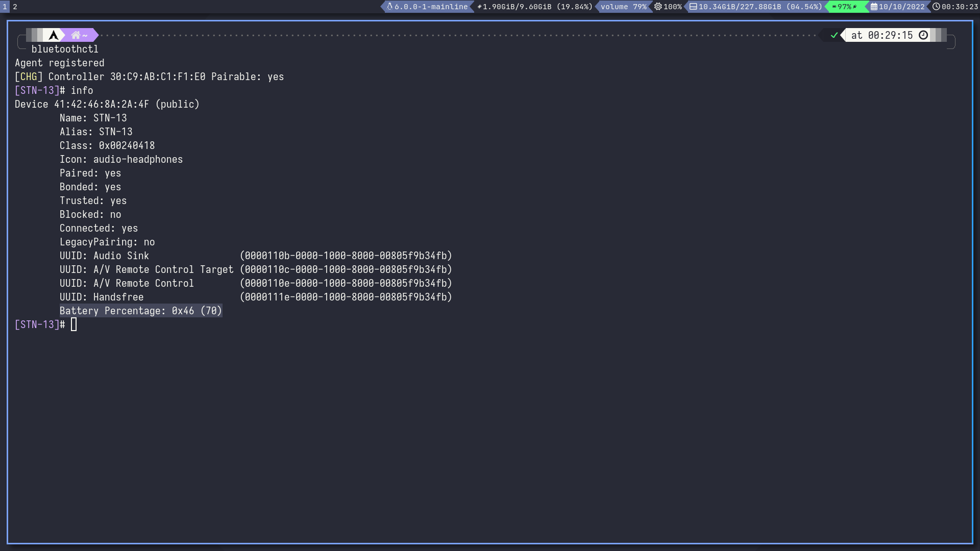Click the clock icon beside 00:29:15
This screenshot has width=980, height=551.
pos(923,35)
